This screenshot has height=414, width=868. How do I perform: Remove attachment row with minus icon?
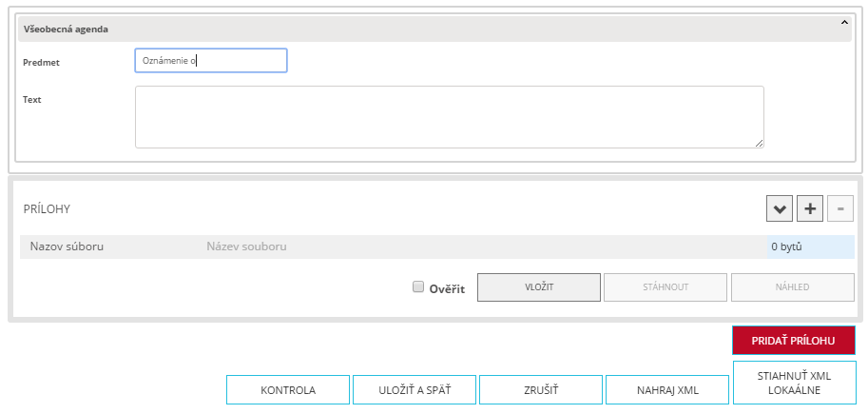coord(839,208)
